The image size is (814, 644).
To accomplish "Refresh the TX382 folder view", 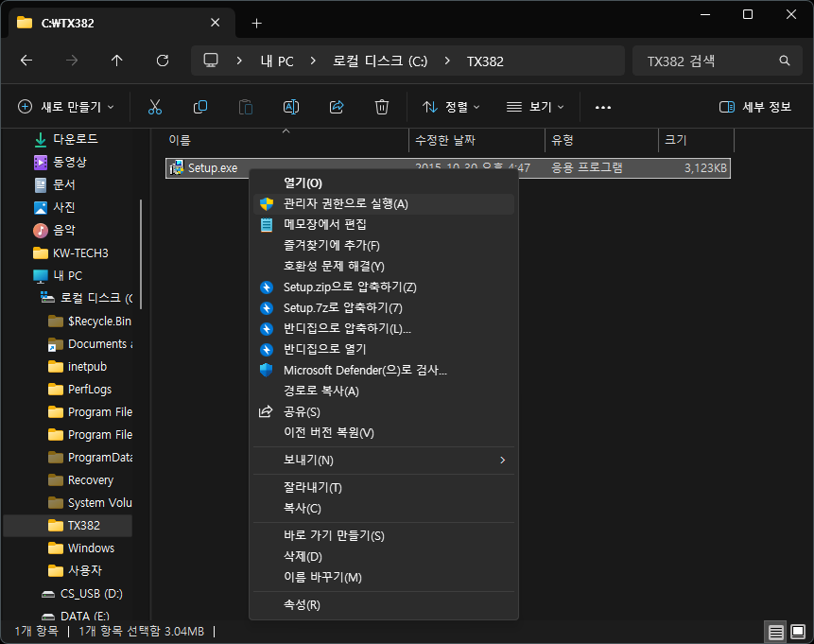I will click(x=163, y=61).
